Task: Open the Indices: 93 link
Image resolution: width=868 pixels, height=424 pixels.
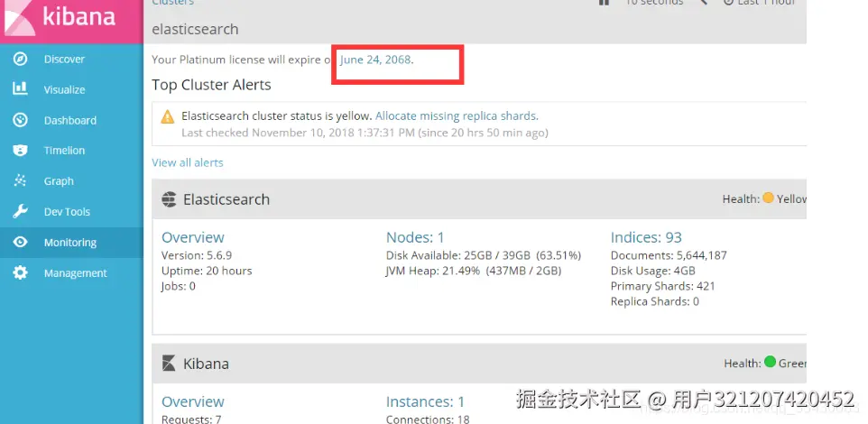Action: [x=646, y=237]
